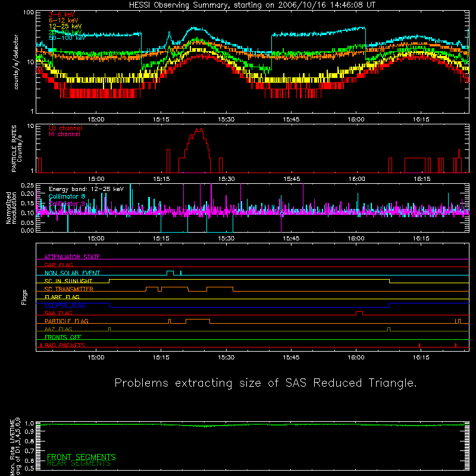Click the HESSI Observing Summary title text
476x476 pixels.
(x=252, y=5)
